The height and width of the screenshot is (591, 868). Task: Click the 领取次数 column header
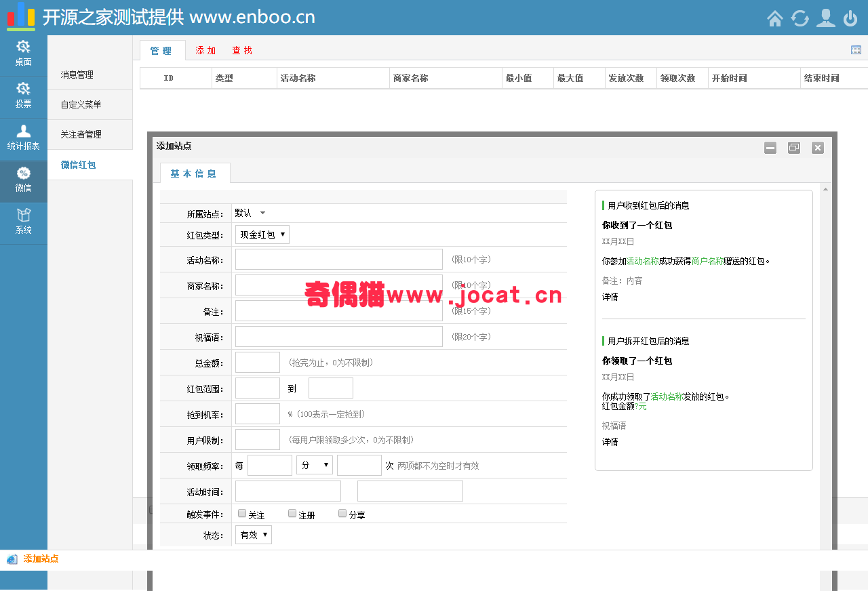coord(683,78)
